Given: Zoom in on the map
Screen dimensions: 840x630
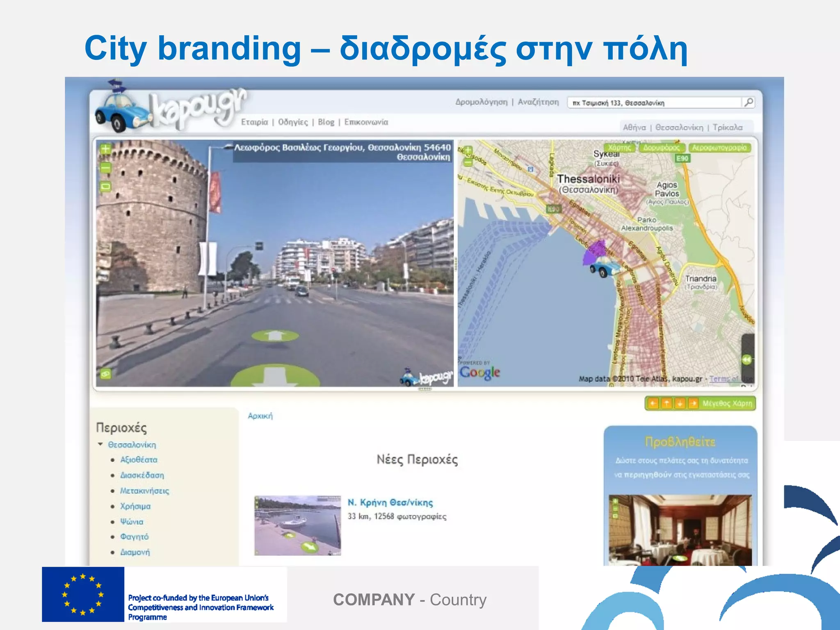Looking at the screenshot, I should point(468,151).
